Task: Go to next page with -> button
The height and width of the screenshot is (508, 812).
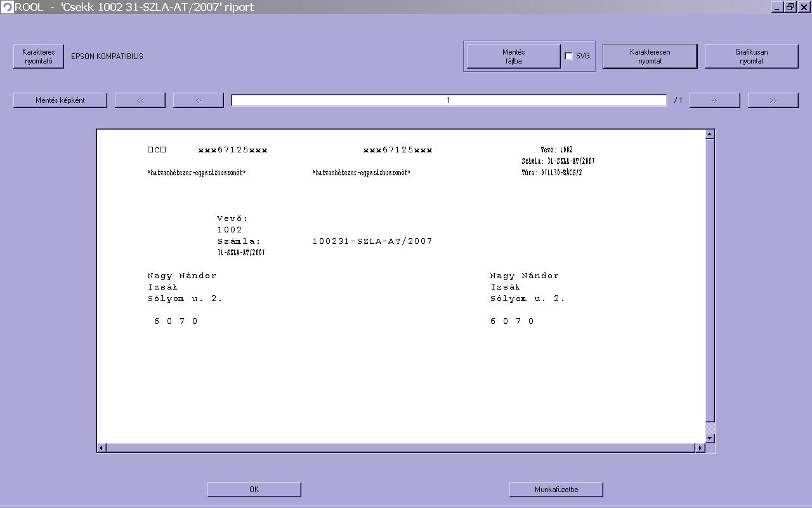Action: [715, 100]
